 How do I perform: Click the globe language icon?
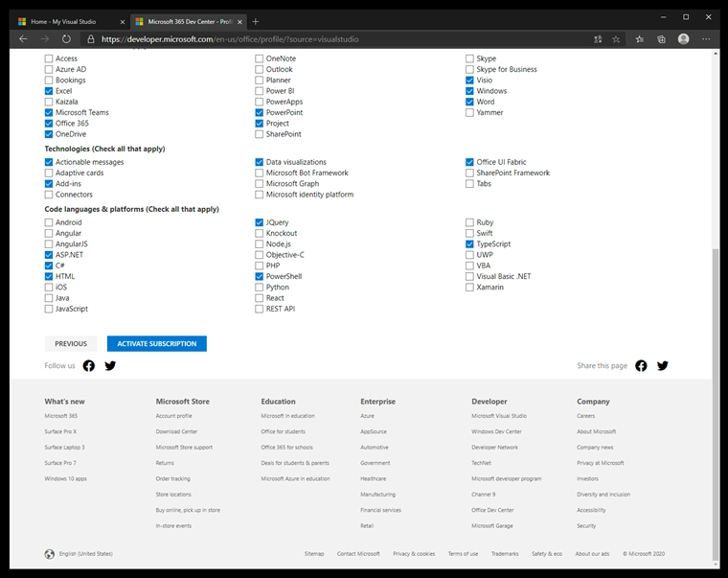coord(49,554)
